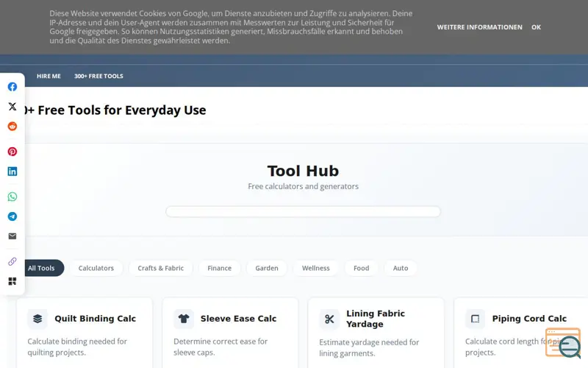Share by email envelope icon
588x368 pixels.
pyautogui.click(x=12, y=236)
